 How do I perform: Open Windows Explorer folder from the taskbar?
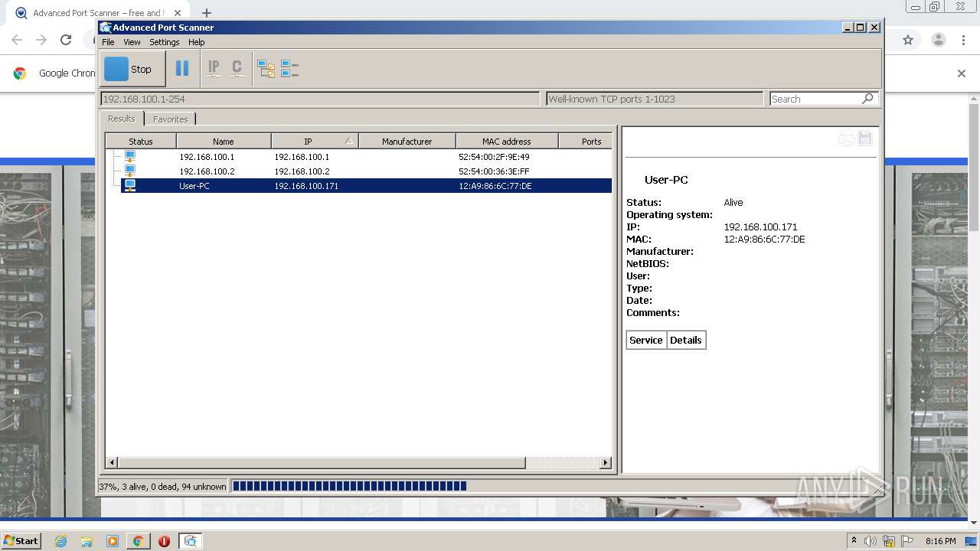(x=87, y=541)
